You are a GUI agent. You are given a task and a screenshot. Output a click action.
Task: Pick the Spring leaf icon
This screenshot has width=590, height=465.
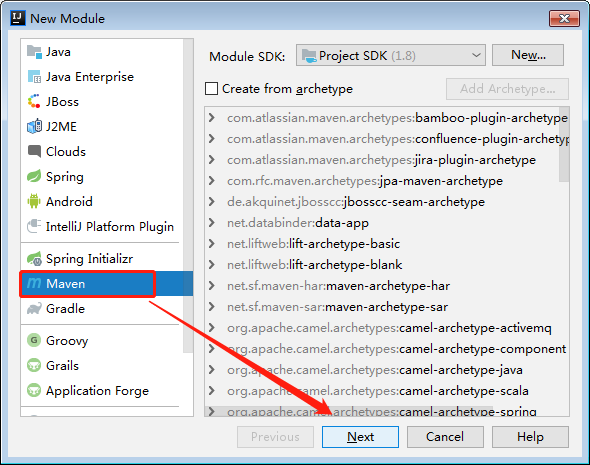(x=34, y=176)
